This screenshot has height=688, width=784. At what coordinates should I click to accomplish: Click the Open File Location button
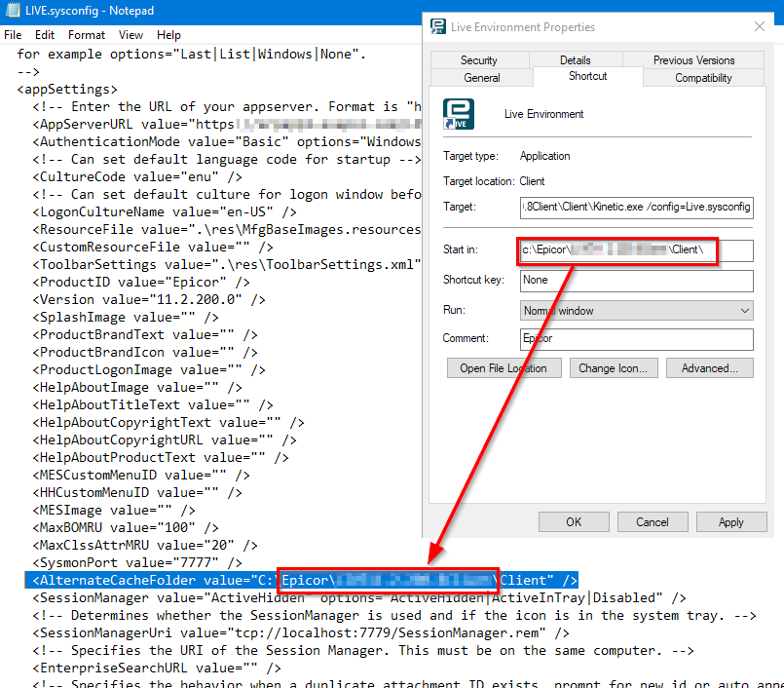tap(504, 368)
